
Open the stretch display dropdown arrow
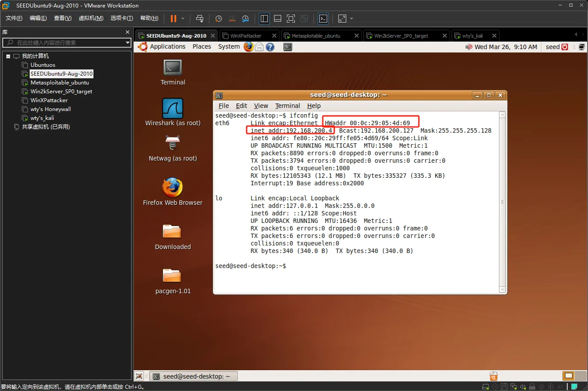click(x=352, y=19)
